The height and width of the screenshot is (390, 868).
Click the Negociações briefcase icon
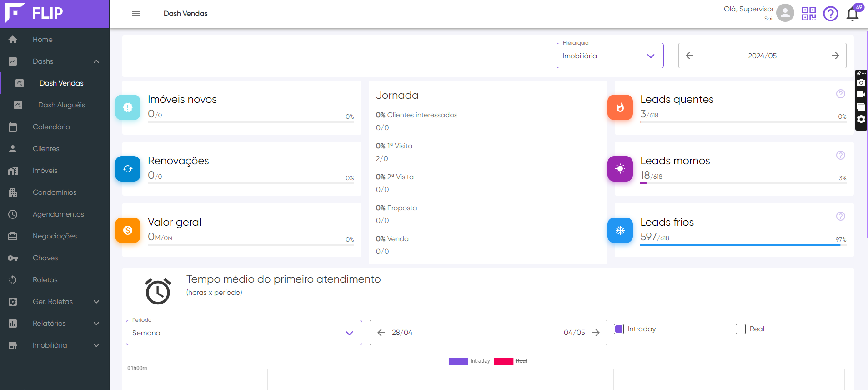(13, 236)
